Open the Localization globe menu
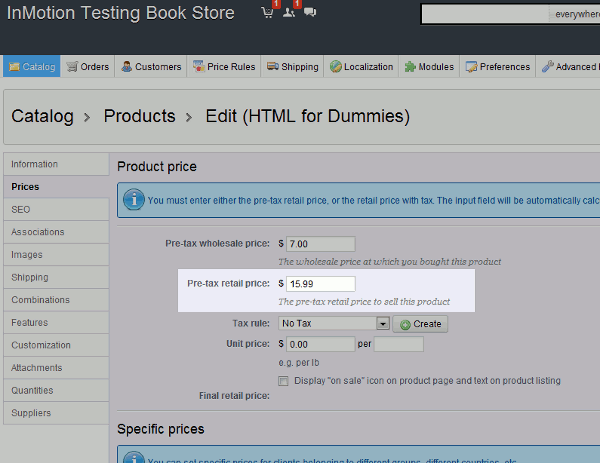This screenshot has width=600, height=463. [x=361, y=67]
